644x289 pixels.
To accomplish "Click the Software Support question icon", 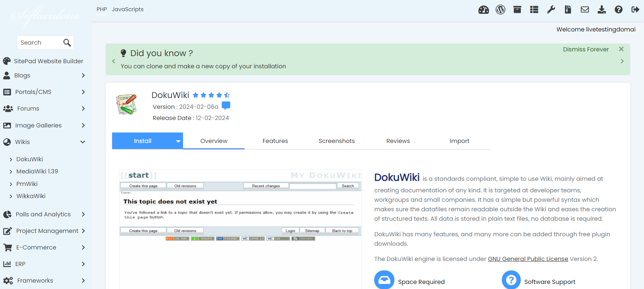I will point(511,280).
